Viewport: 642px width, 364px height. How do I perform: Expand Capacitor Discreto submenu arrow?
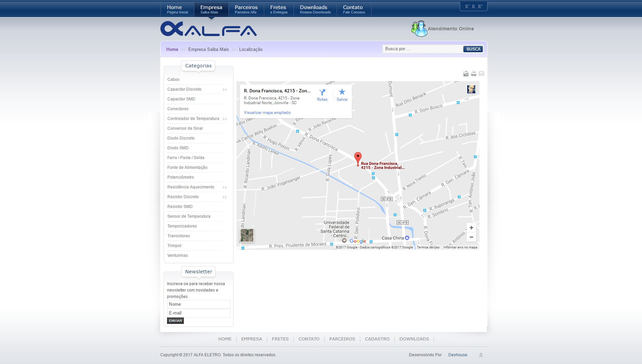click(x=225, y=90)
